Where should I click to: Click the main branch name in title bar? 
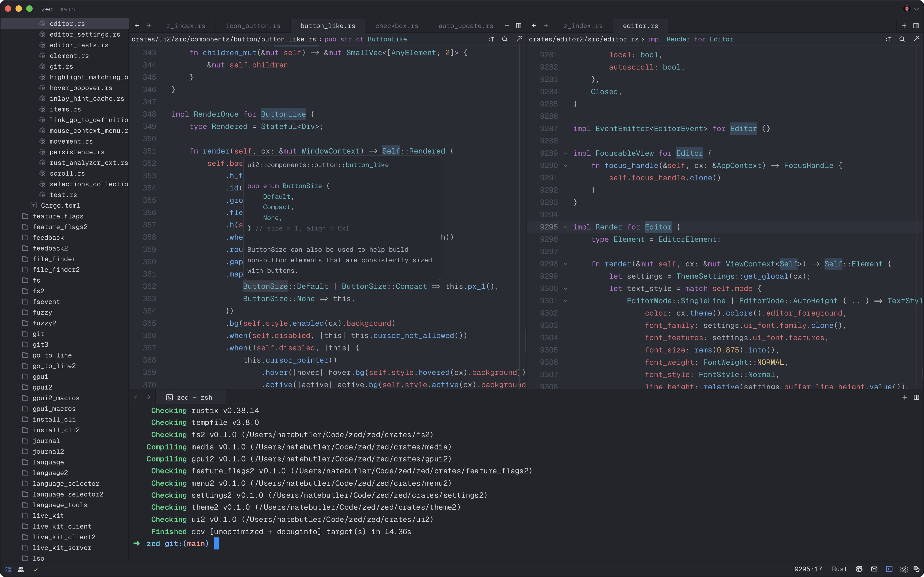click(67, 9)
